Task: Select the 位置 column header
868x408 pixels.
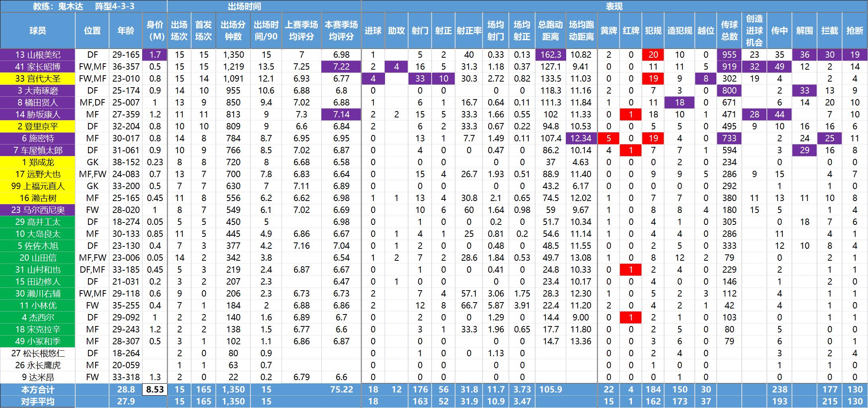Action: pos(92,31)
